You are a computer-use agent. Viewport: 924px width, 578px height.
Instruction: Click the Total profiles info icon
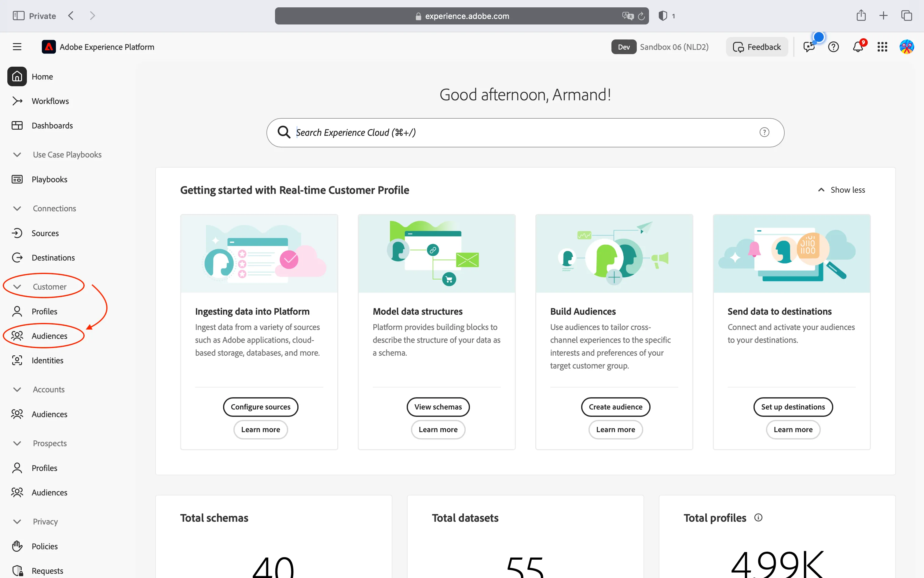tap(758, 517)
